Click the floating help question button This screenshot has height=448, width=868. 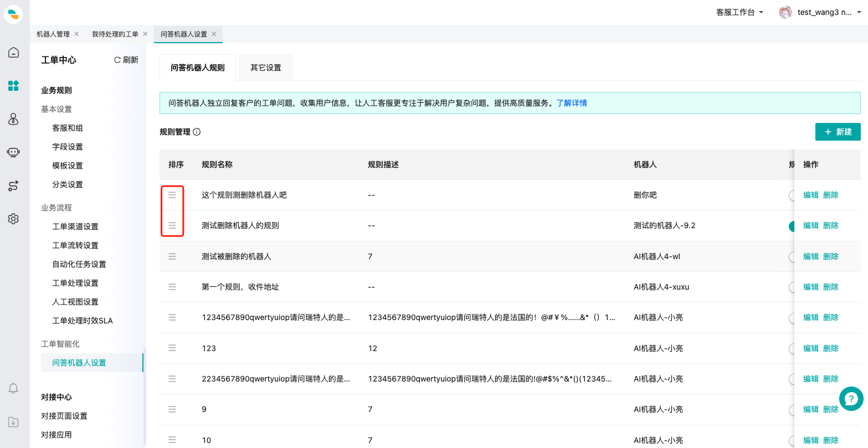[851, 398]
